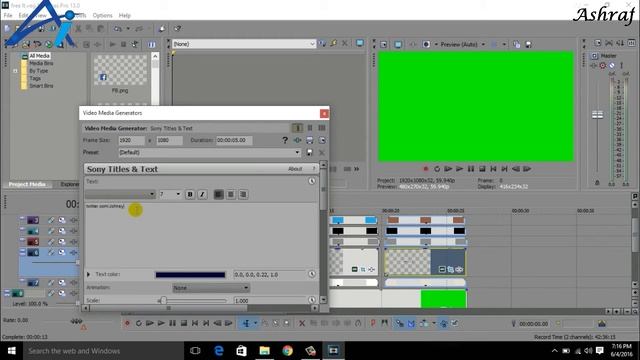Screen dimensions: 640x360
Task: Click the Windows Start button
Action: [x=11, y=351]
